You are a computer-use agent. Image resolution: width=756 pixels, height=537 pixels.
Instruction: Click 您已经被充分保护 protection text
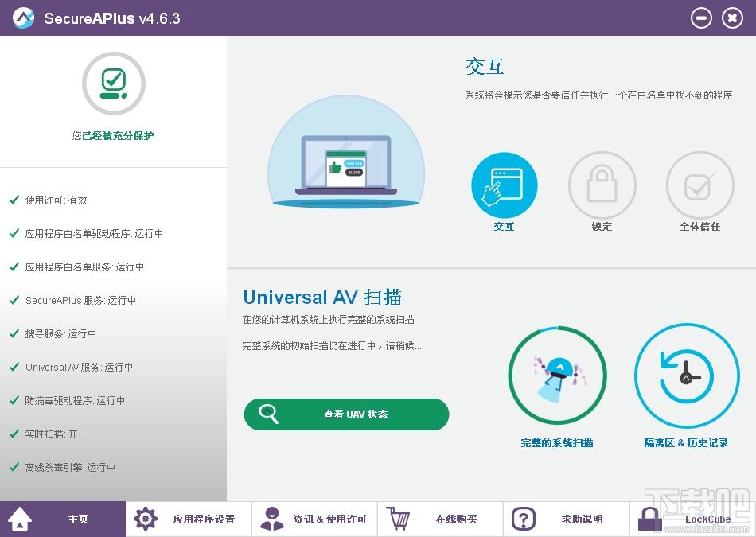[113, 136]
